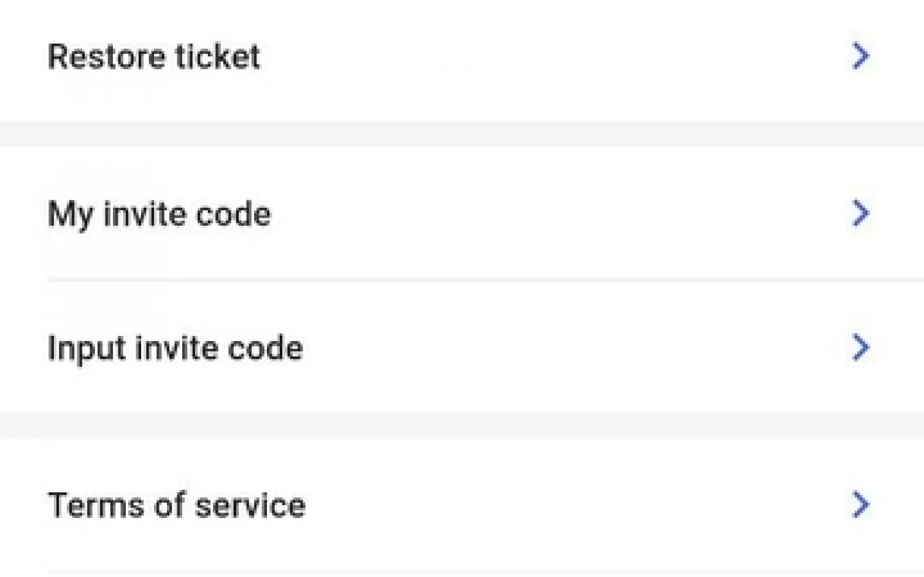Screen dimensions: 924x577
Task: Click blank middle of Input invite code row
Action: coord(564,348)
